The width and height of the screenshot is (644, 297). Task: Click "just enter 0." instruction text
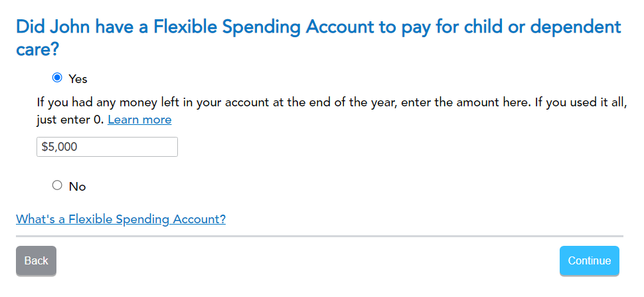click(x=70, y=120)
